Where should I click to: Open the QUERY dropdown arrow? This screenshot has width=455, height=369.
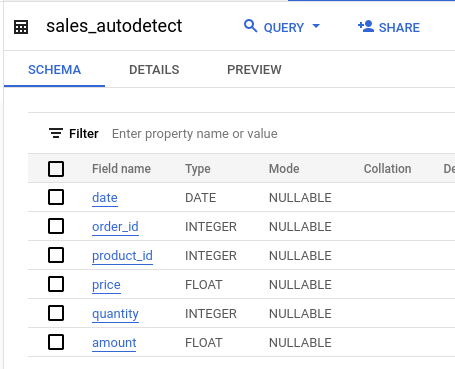pyautogui.click(x=316, y=26)
